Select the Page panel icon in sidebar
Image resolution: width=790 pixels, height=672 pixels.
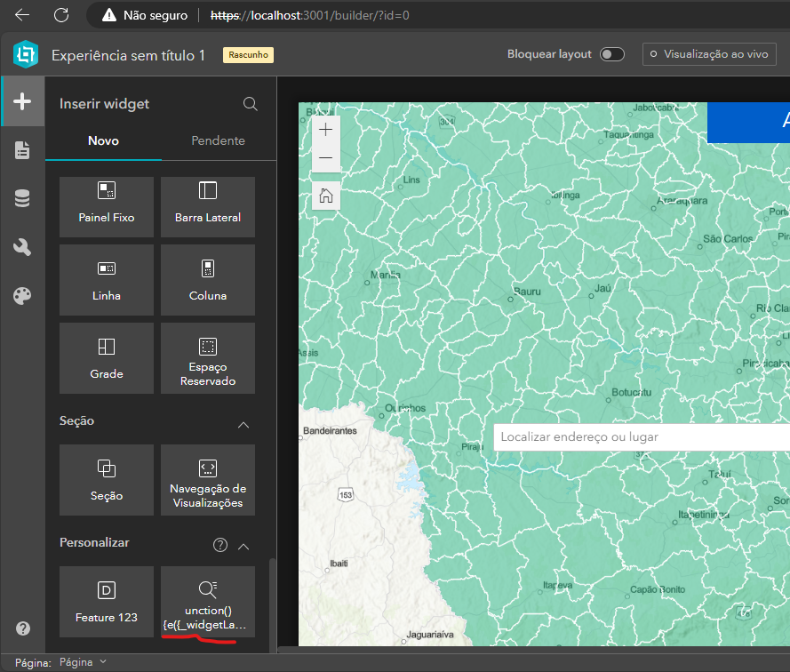coord(22,149)
